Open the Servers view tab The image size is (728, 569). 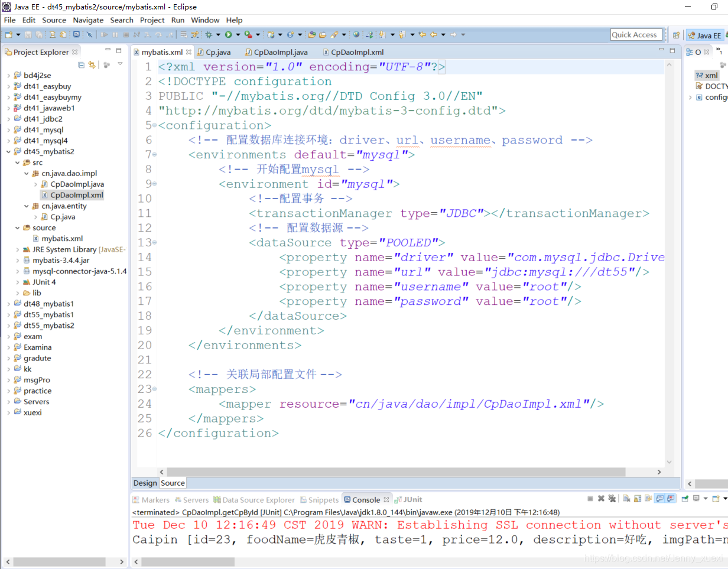pyautogui.click(x=191, y=500)
